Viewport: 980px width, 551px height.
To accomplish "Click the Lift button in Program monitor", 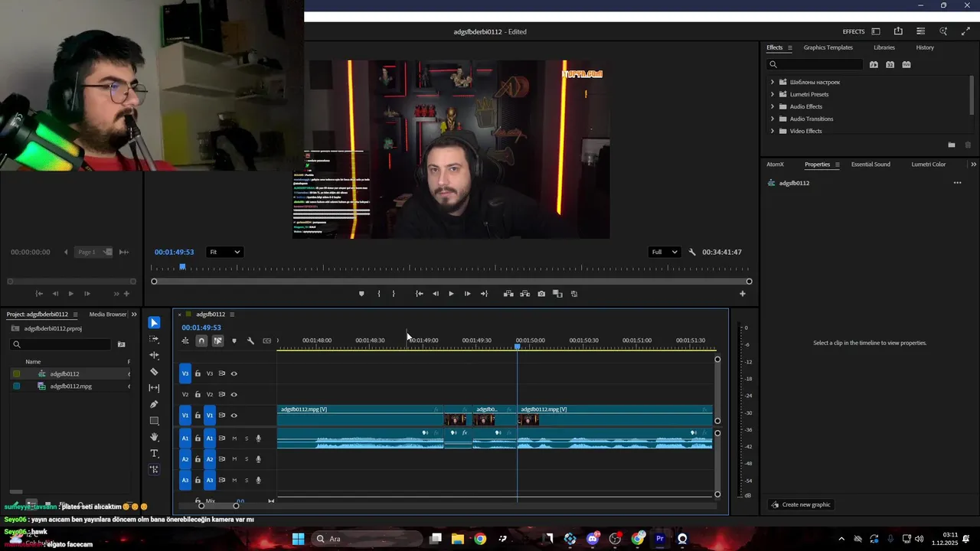I will [508, 294].
